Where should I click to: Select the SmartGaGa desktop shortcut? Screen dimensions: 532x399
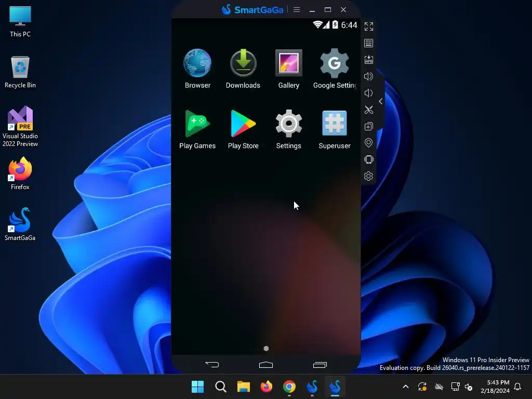[x=20, y=224]
